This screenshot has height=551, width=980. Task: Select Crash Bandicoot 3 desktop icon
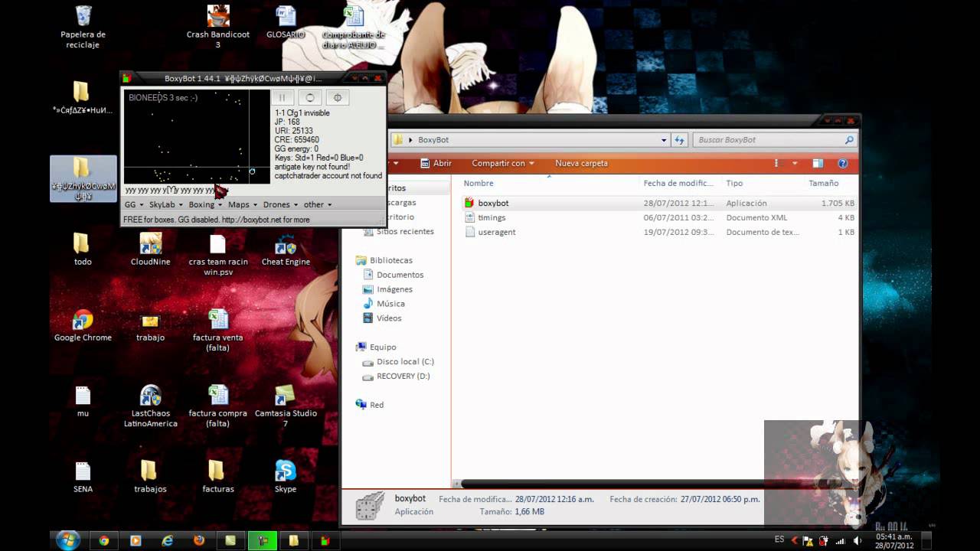pyautogui.click(x=217, y=27)
